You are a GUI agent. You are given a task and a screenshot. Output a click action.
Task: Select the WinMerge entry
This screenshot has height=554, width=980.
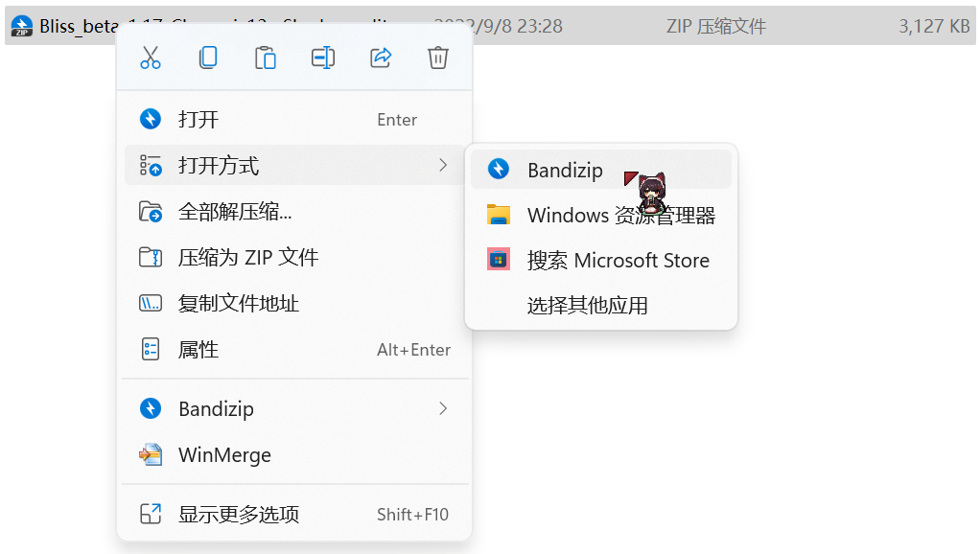[x=294, y=454]
